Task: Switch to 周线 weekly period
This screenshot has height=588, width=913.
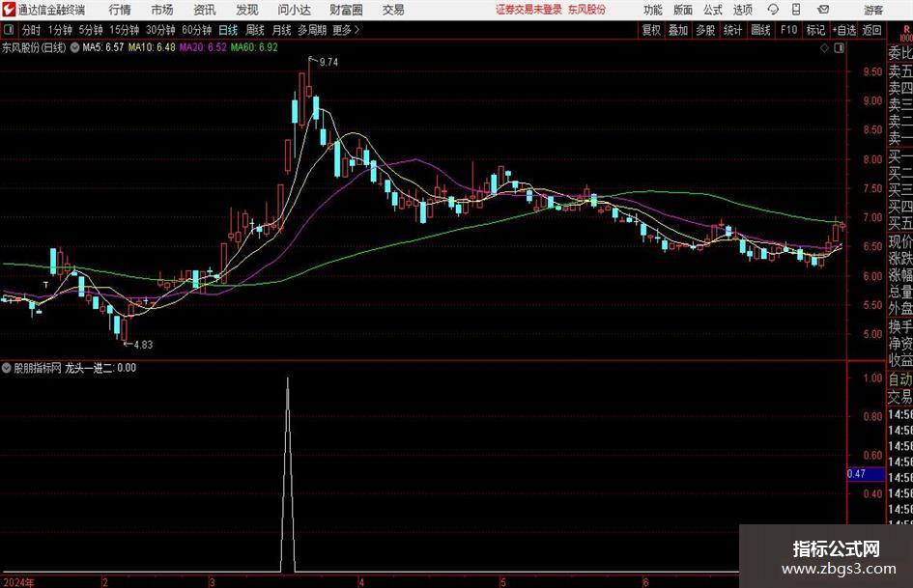Action: [x=254, y=30]
